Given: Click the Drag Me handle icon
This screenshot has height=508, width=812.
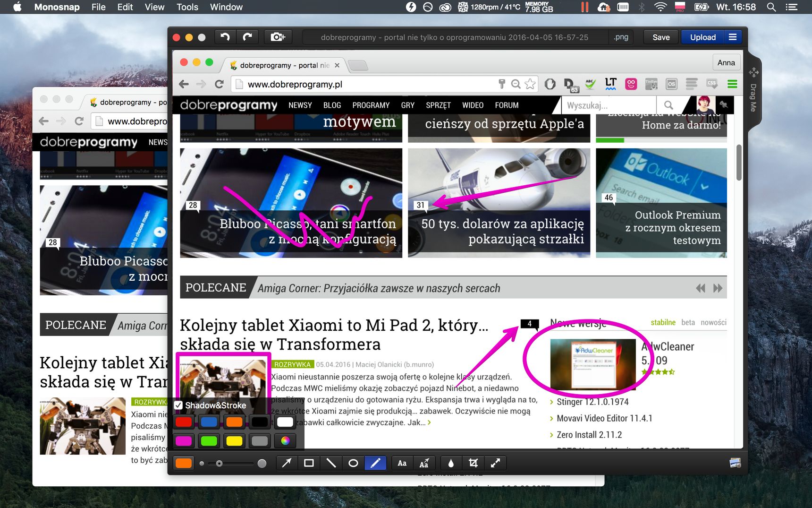Looking at the screenshot, I should (x=753, y=72).
